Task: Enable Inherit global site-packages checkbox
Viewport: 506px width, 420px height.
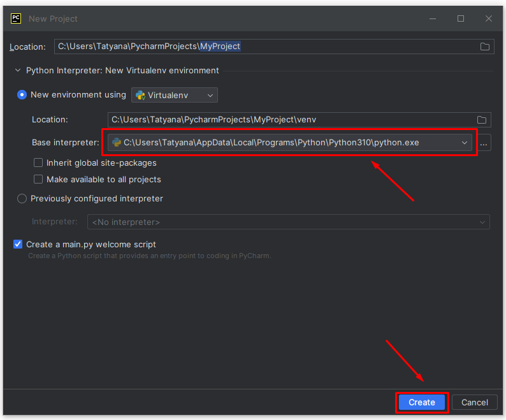Action: click(38, 163)
